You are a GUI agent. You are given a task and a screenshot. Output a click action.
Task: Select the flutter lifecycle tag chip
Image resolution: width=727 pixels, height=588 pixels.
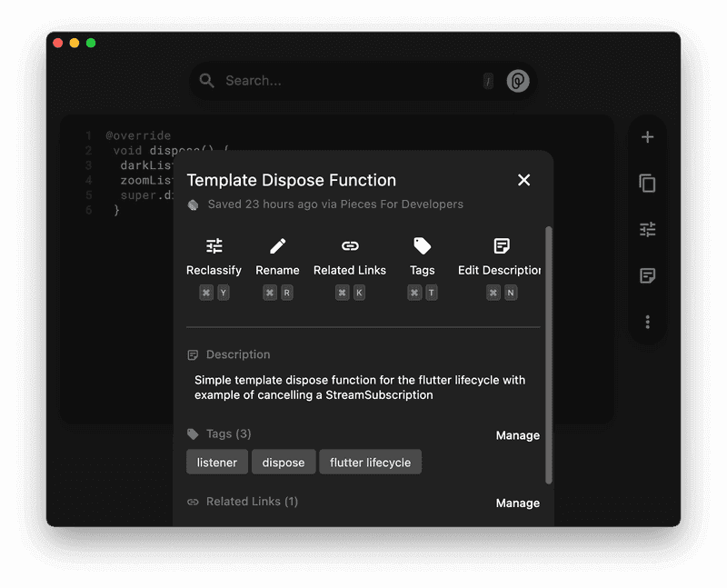(369, 462)
